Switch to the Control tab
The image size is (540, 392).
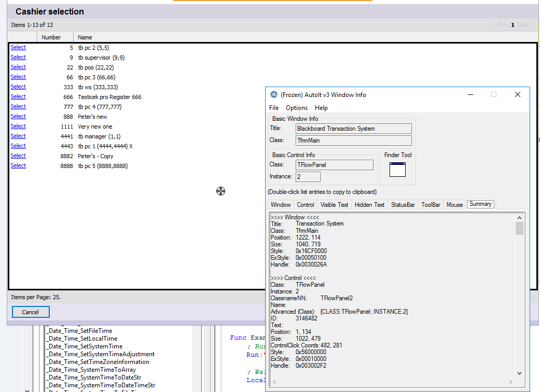[x=306, y=205]
